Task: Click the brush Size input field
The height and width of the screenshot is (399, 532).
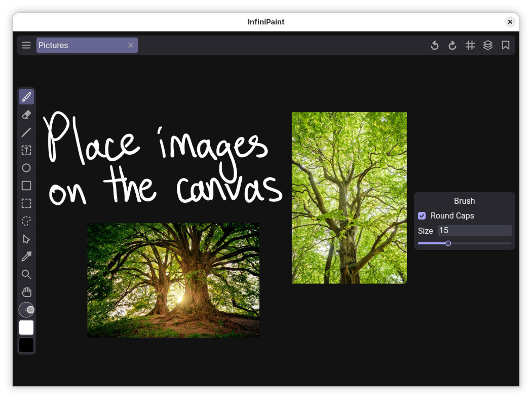Action: [x=474, y=231]
